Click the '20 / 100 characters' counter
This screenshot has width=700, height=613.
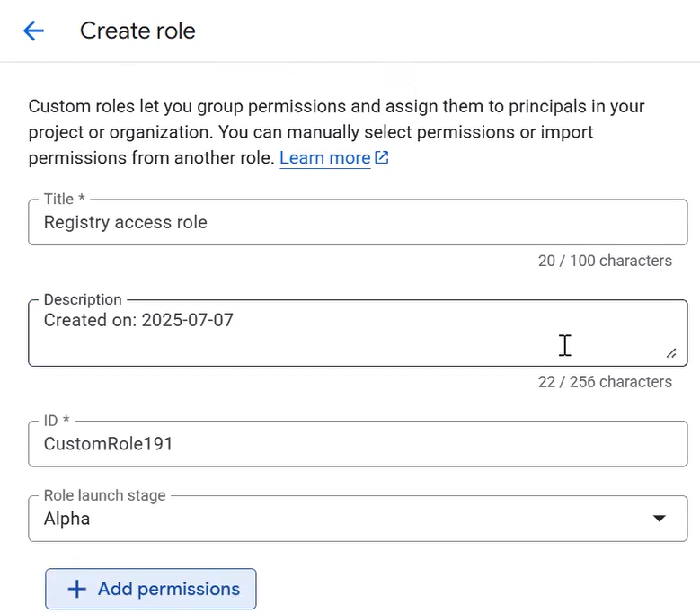[605, 261]
